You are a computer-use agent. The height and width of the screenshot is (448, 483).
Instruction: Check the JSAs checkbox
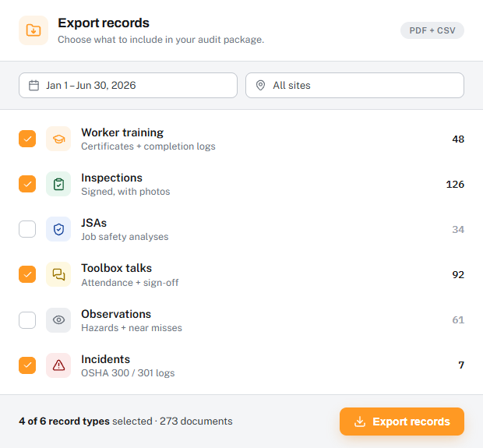(x=27, y=229)
